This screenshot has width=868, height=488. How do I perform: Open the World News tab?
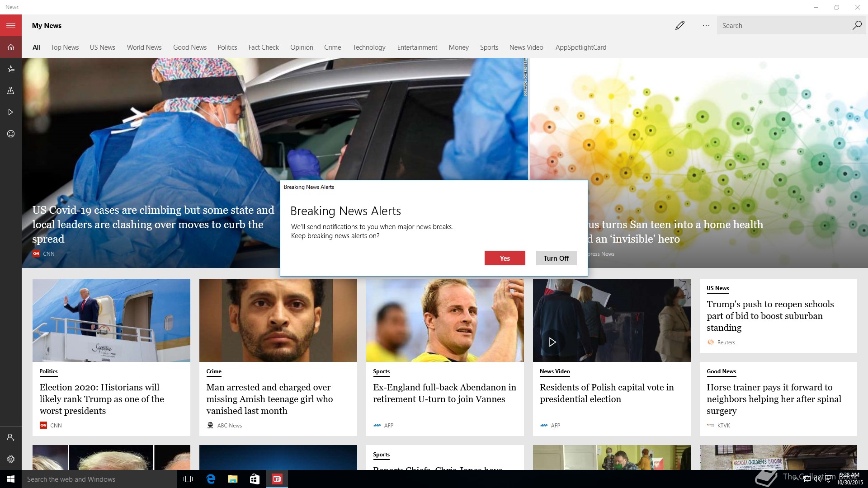(x=144, y=47)
